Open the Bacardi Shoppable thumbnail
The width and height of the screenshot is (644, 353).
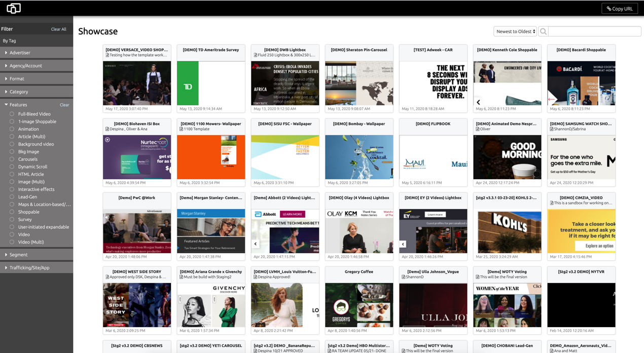click(581, 83)
